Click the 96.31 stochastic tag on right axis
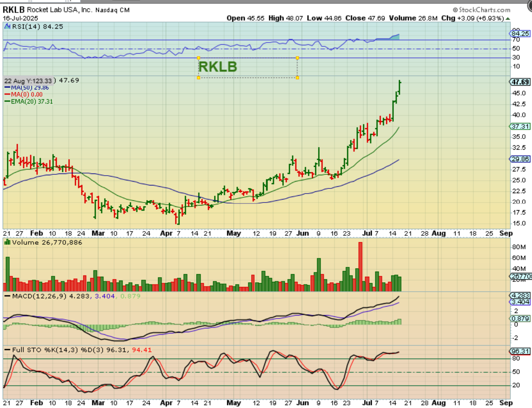The height and width of the screenshot is (408, 532). (520, 351)
